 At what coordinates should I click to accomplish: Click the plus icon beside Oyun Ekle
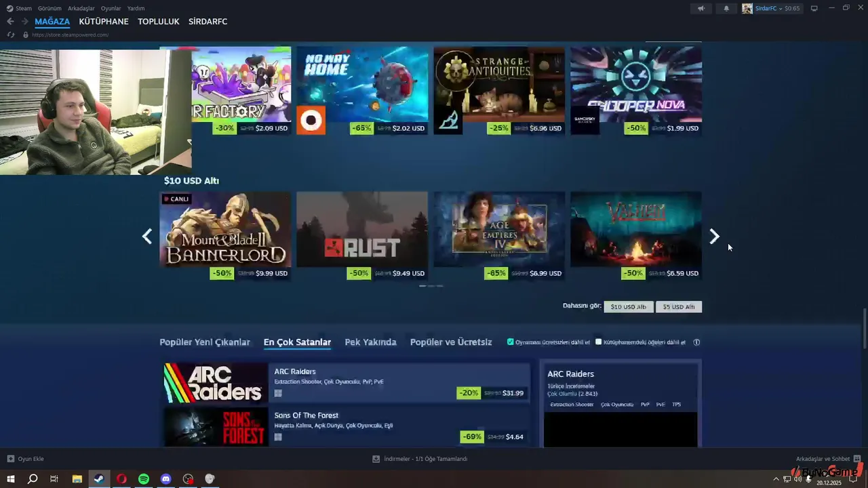point(10,459)
